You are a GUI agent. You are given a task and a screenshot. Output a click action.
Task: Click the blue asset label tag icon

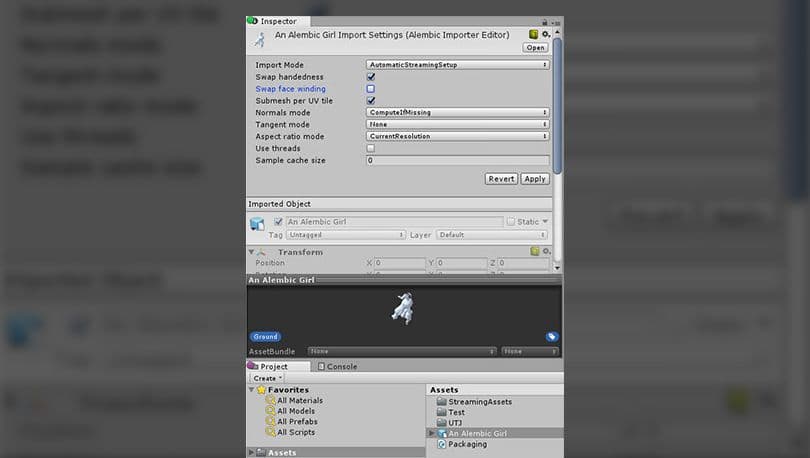tap(551, 337)
